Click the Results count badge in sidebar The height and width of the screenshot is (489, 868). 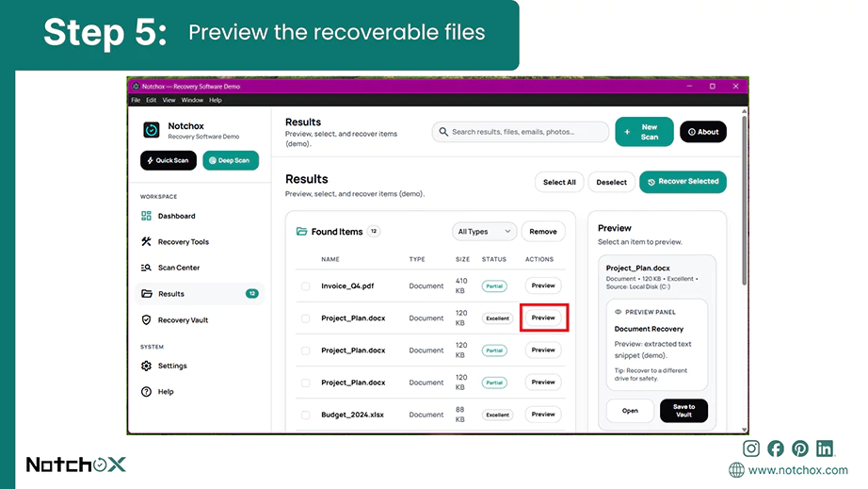[252, 294]
